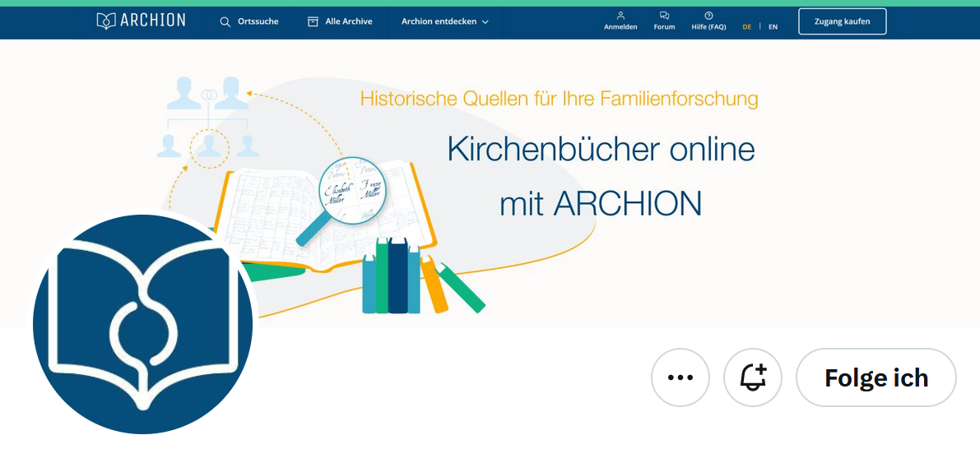
Task: Open Ortssuche in the banner navigation
Action: (x=249, y=21)
